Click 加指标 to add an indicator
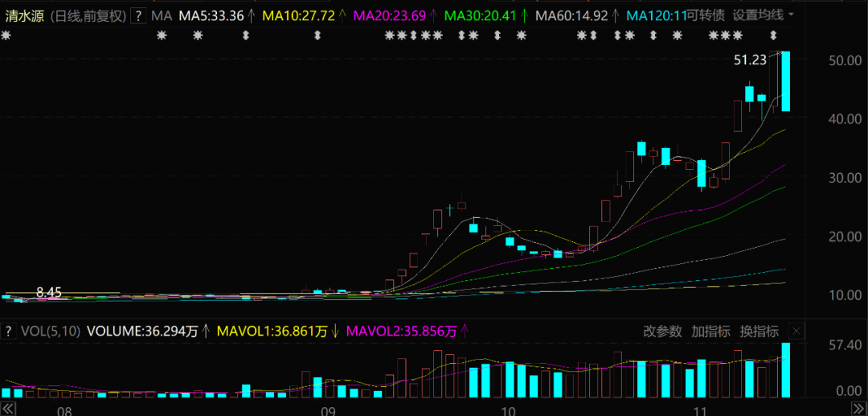 (710, 332)
